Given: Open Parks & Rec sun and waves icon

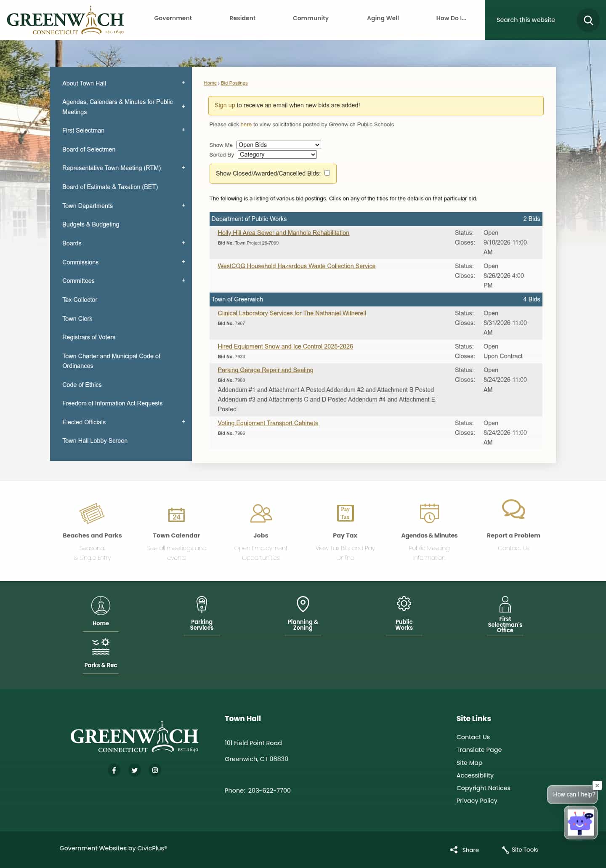Looking at the screenshot, I should [x=101, y=647].
